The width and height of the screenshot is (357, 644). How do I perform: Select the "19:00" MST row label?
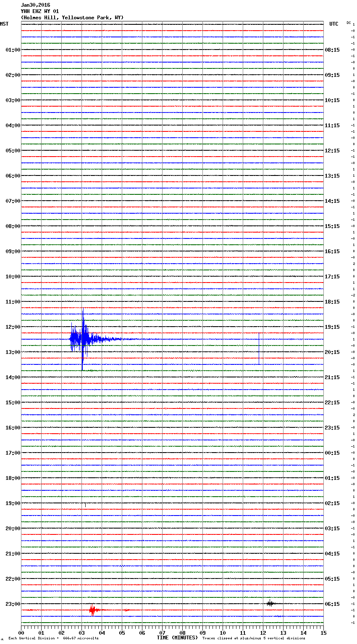coord(13,503)
